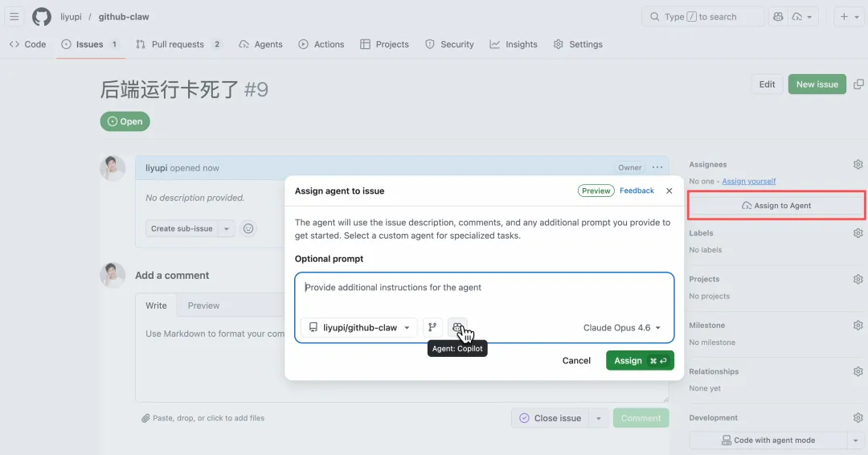Viewport: 868px width, 455px height.
Task: Add emoji reaction with smiley icon
Action: tap(248, 228)
